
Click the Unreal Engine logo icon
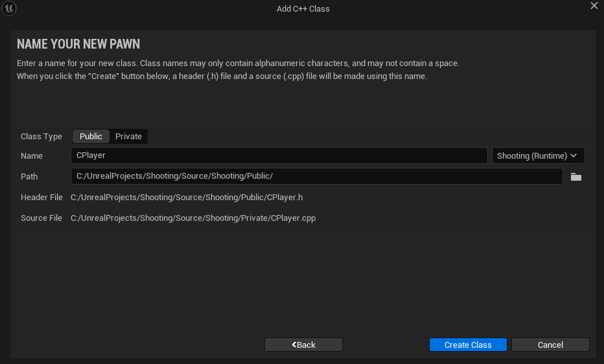pos(9,8)
